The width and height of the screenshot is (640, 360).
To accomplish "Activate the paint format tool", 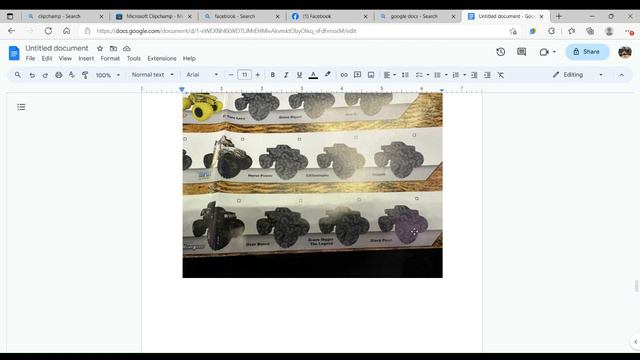I will [x=85, y=75].
